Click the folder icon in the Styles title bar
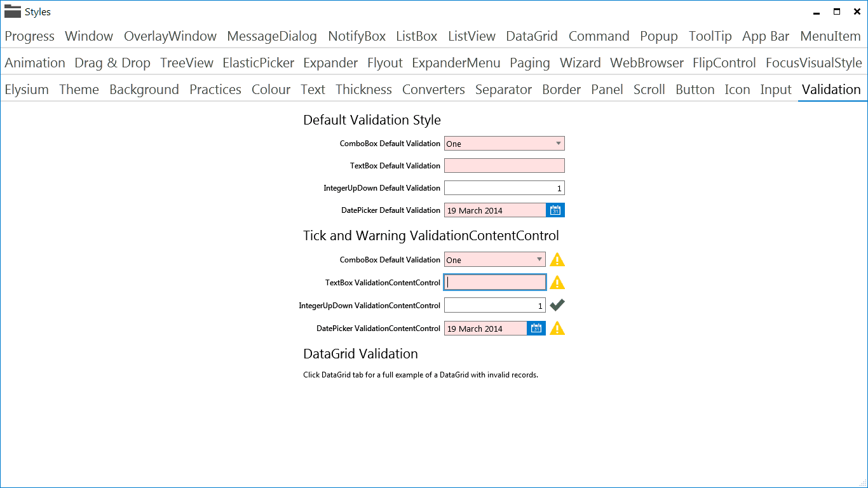This screenshot has width=868, height=488. coord(12,11)
